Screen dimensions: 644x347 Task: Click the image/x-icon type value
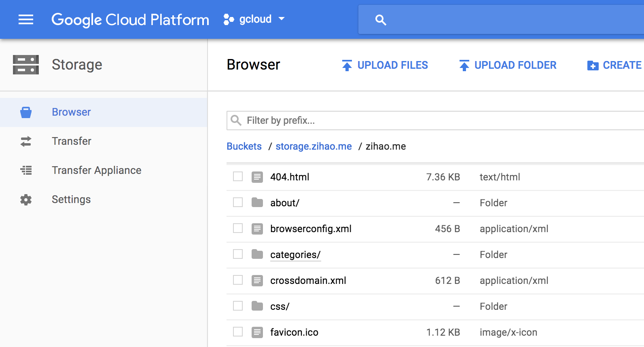[508, 332]
